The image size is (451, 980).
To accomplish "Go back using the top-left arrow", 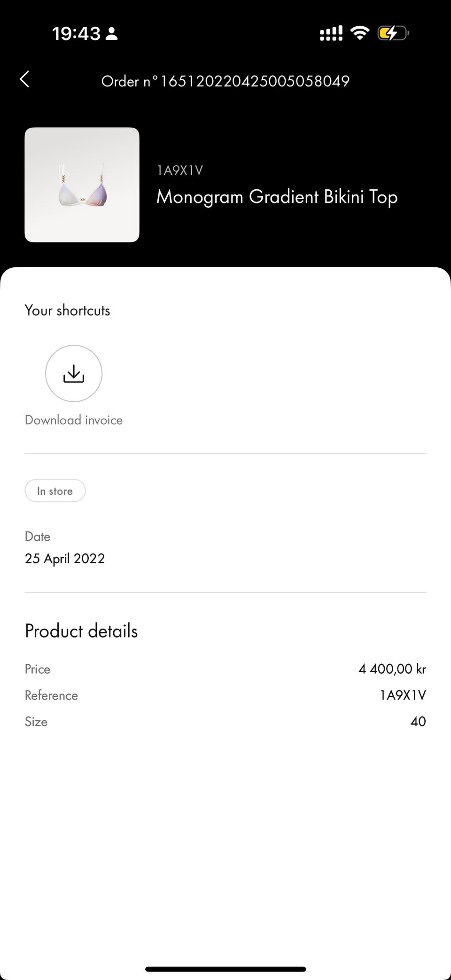I will tap(25, 79).
